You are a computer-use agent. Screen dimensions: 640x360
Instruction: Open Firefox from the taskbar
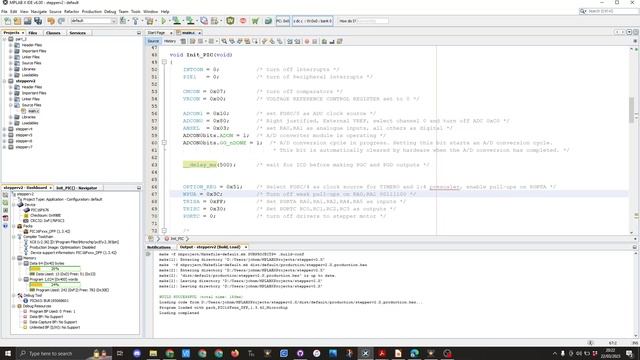[235, 353]
